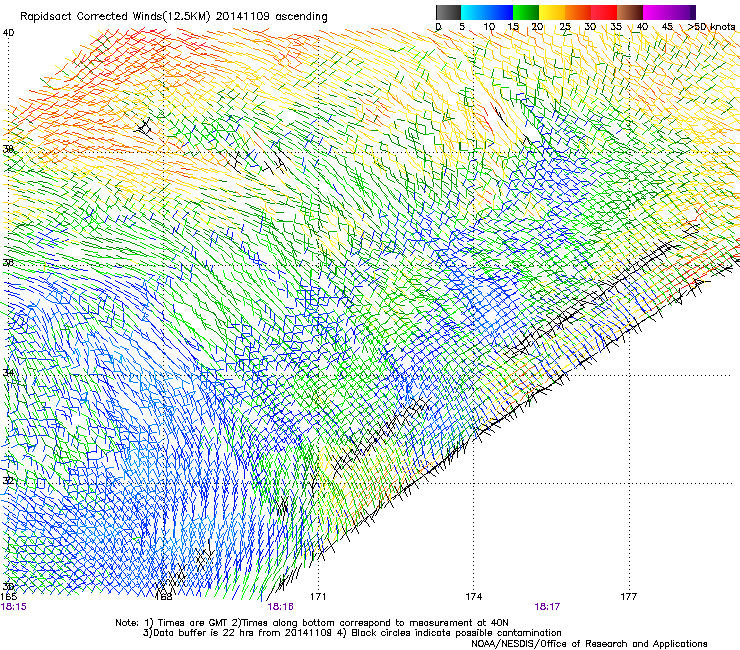Click the '25' legend scale label
The height and width of the screenshot is (650, 740).
coord(565,26)
